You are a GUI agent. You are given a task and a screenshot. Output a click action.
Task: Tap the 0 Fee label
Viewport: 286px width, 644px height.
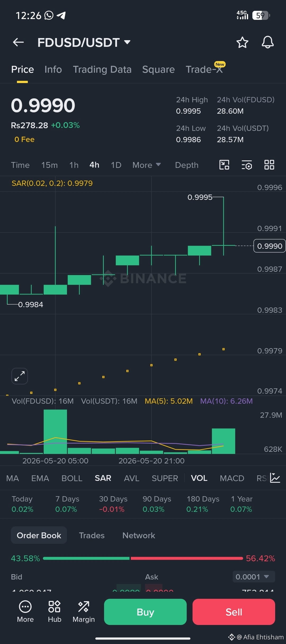tap(24, 139)
